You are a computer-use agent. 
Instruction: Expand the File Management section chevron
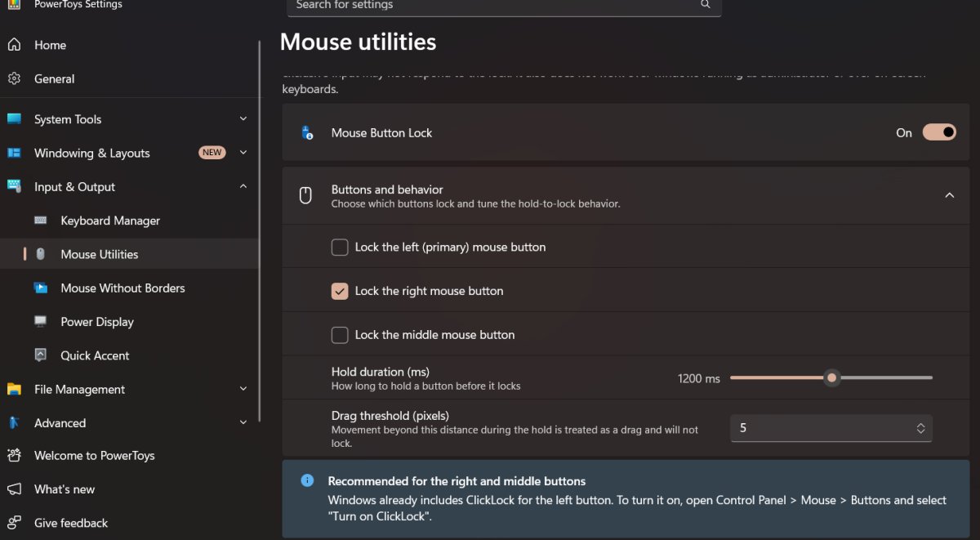[243, 389]
